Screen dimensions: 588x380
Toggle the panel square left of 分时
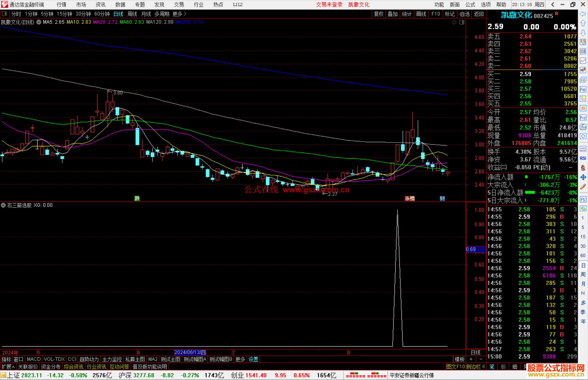tap(5, 14)
